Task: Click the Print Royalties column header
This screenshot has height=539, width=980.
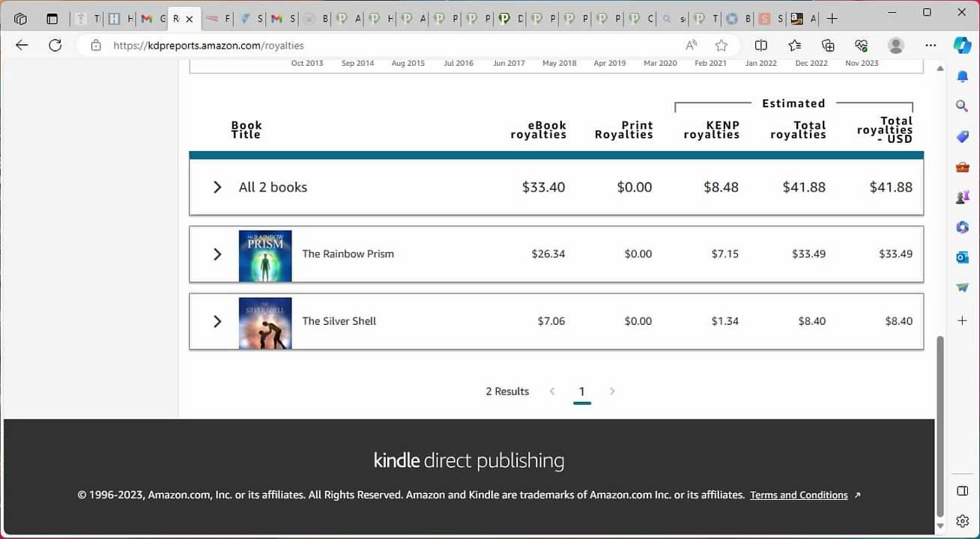Action: (623, 130)
